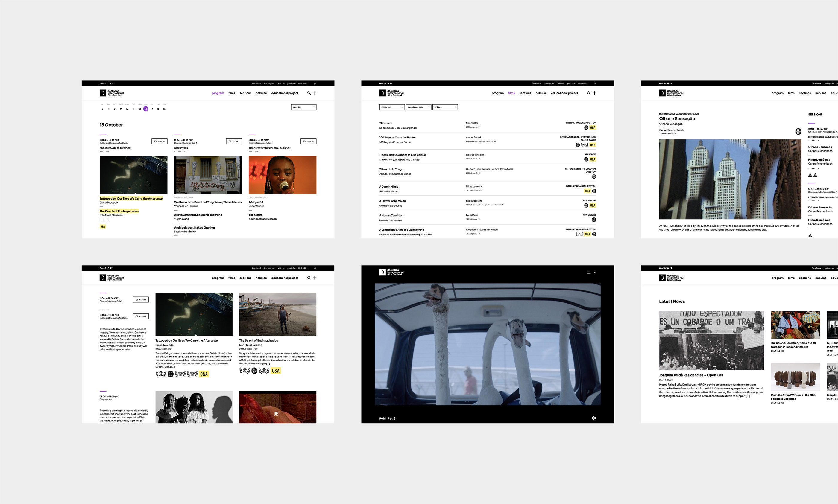The height and width of the screenshot is (504, 838).
Task: Open premiere type filter dropdown
Action: click(419, 107)
